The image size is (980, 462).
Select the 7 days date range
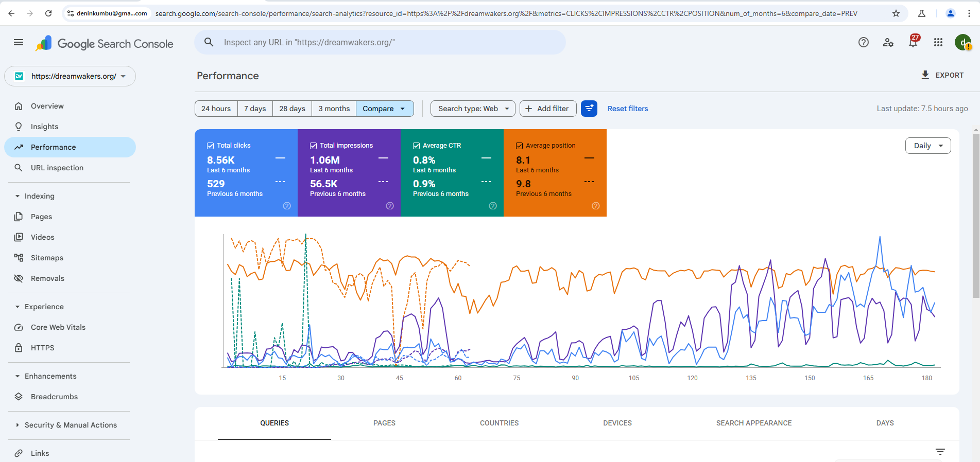(x=255, y=109)
